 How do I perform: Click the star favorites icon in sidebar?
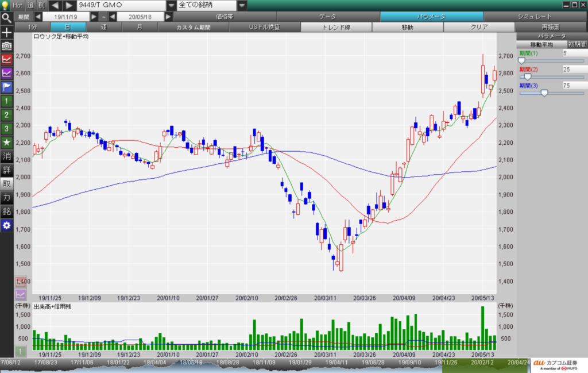pos(6,142)
